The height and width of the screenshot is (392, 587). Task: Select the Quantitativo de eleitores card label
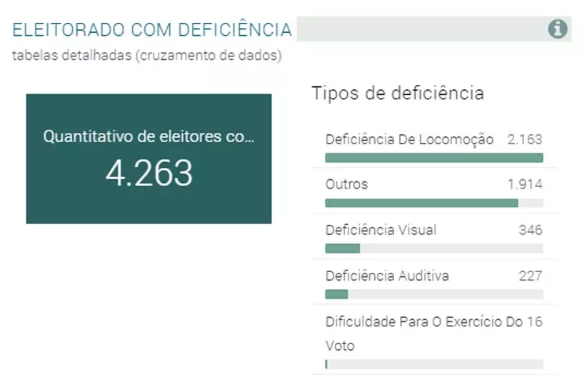[149, 136]
